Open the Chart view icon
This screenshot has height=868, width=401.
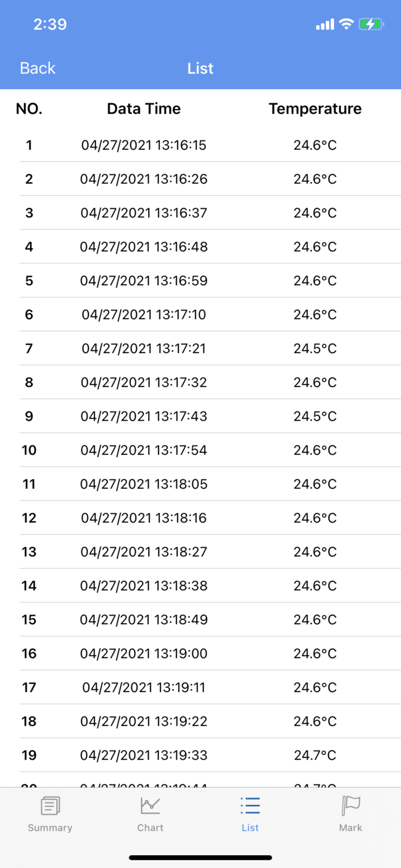coord(150,805)
